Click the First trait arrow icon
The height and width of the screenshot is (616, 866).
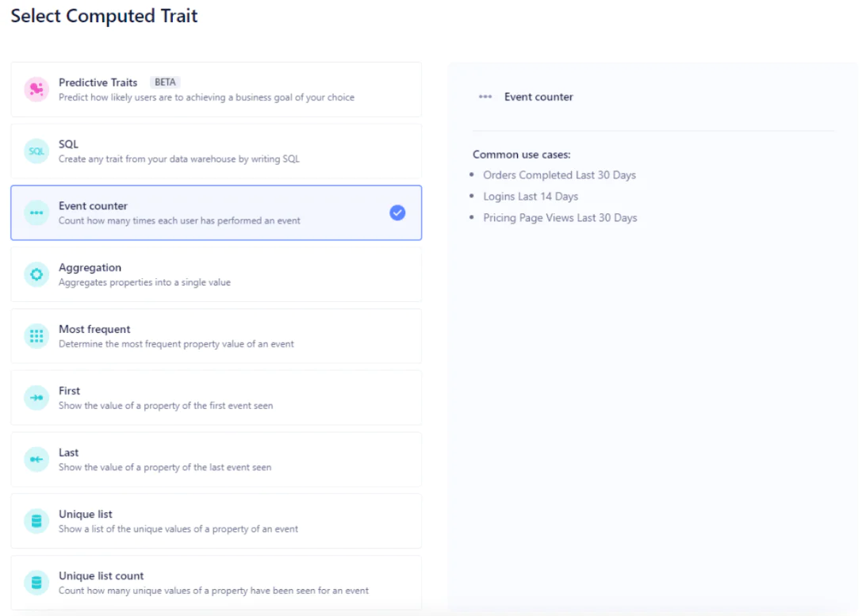tap(36, 398)
